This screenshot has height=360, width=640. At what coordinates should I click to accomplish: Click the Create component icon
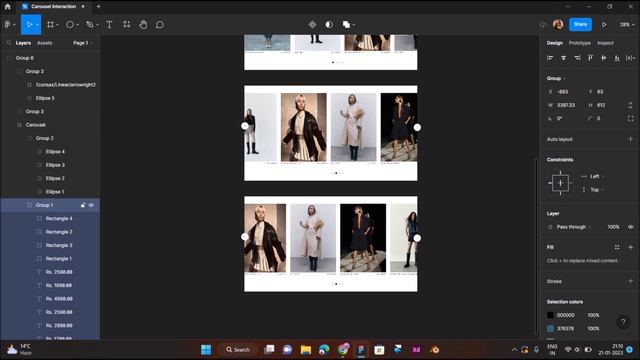click(312, 24)
